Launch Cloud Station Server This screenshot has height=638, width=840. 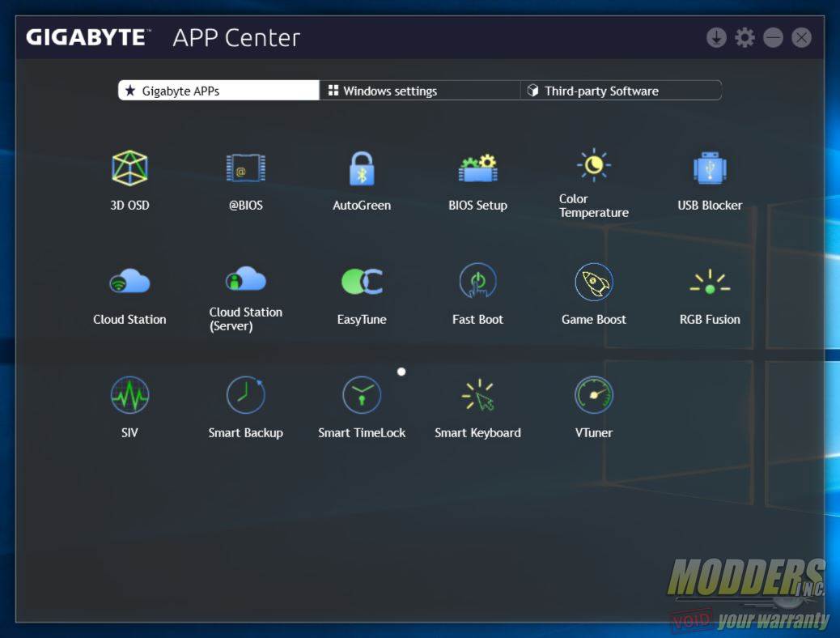click(245, 282)
